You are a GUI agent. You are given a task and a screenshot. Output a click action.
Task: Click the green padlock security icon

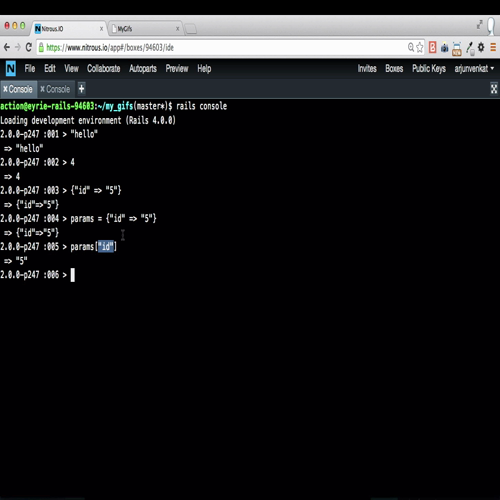[x=41, y=48]
